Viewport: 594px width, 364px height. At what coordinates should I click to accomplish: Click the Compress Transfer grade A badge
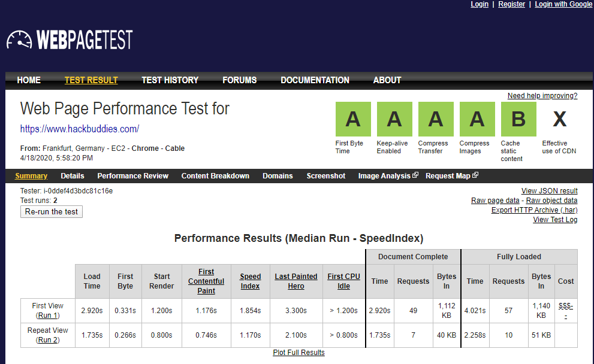coord(436,119)
